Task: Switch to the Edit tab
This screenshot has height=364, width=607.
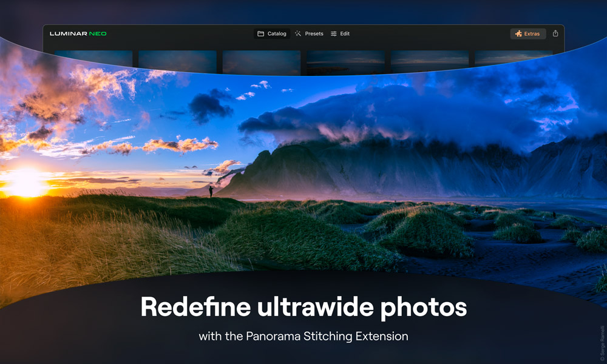Action: pos(340,33)
